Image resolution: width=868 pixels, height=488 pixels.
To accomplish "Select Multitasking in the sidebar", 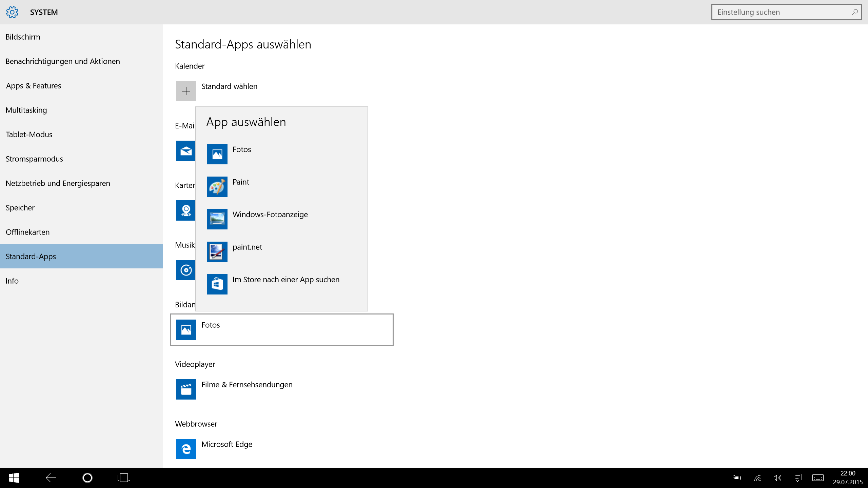I will click(81, 110).
